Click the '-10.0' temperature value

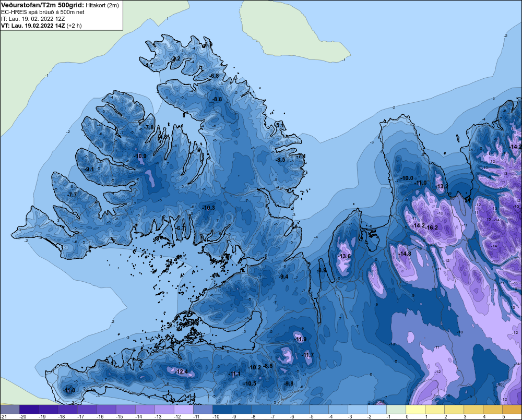pos(407,178)
